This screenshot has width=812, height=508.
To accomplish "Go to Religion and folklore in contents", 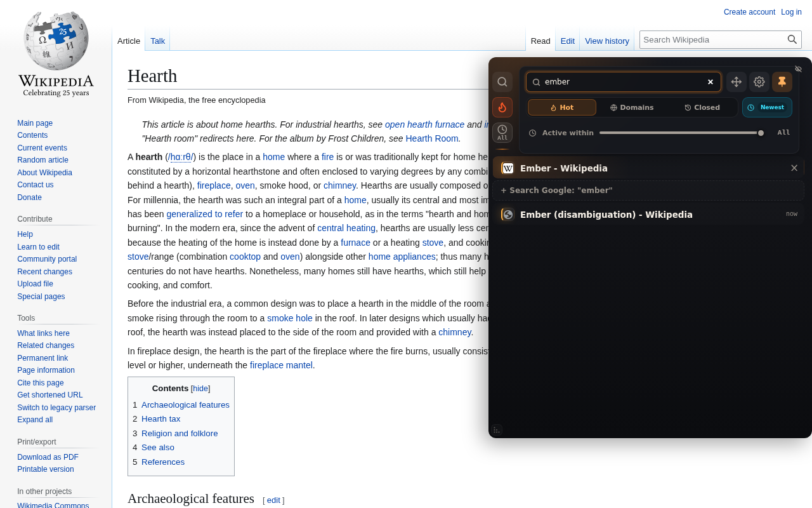I will point(180,434).
